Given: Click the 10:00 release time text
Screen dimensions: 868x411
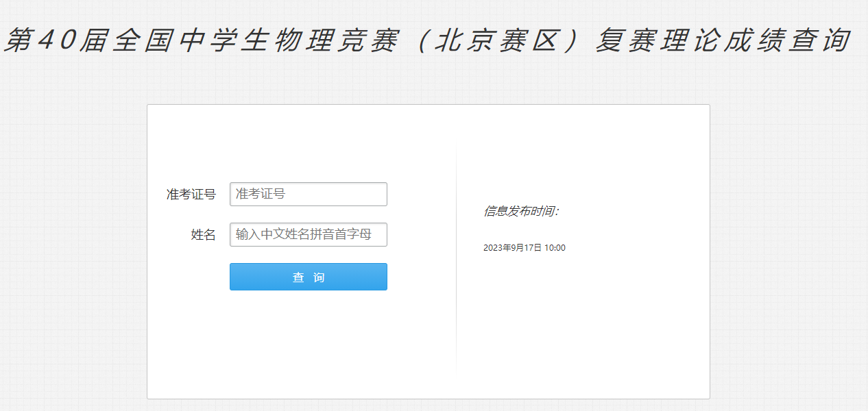Looking at the screenshot, I should tap(555, 248).
